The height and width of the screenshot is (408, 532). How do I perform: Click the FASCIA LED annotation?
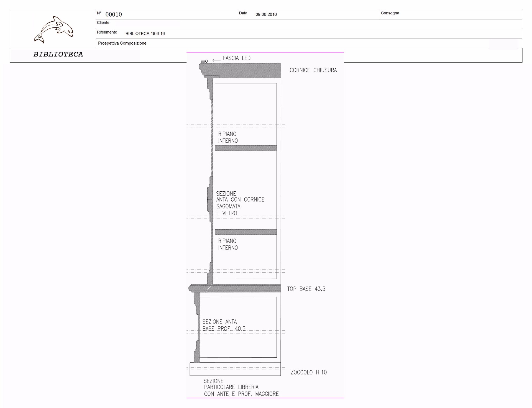237,58
